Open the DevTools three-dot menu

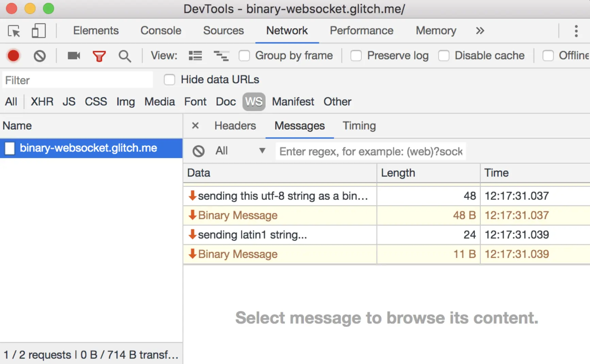pyautogui.click(x=576, y=31)
